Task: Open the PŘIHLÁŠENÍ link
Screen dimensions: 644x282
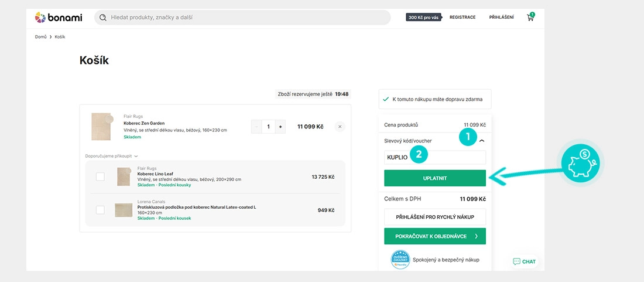Action: click(501, 17)
